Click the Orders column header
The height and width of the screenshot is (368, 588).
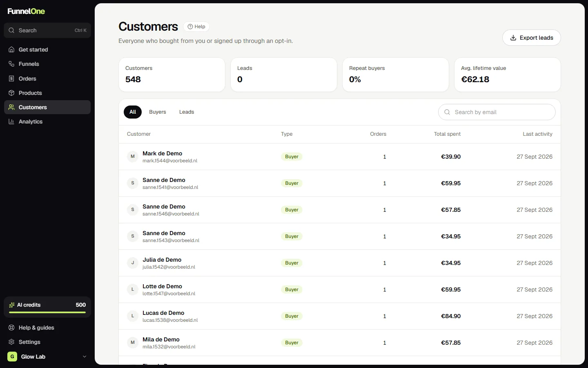(x=378, y=134)
